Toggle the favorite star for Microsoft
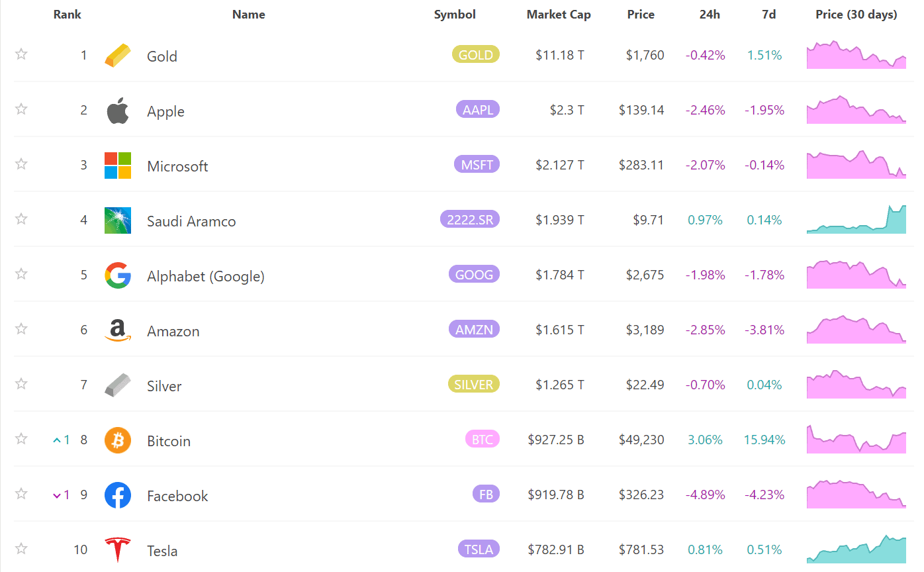The height and width of the screenshot is (572, 924). coord(21,164)
